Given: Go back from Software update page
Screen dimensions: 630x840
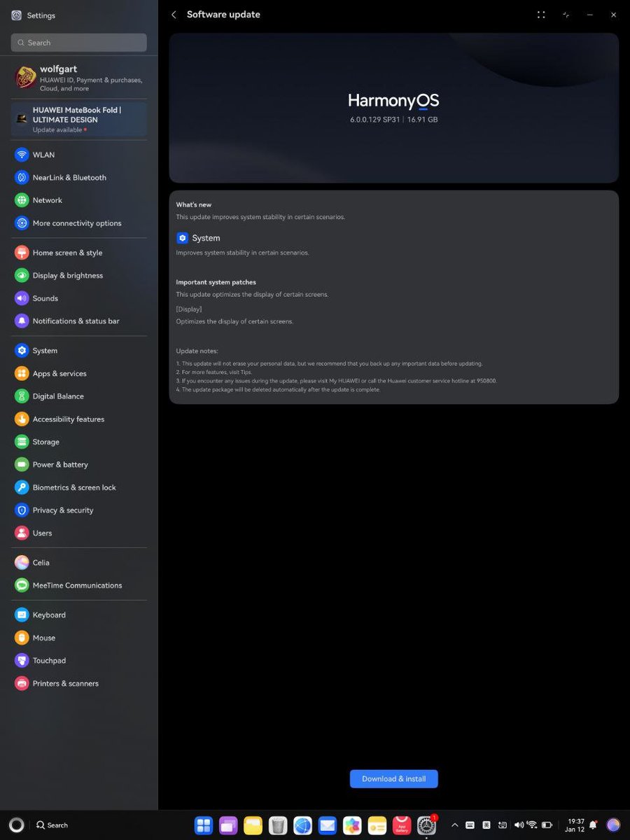Looking at the screenshot, I should 174,15.
